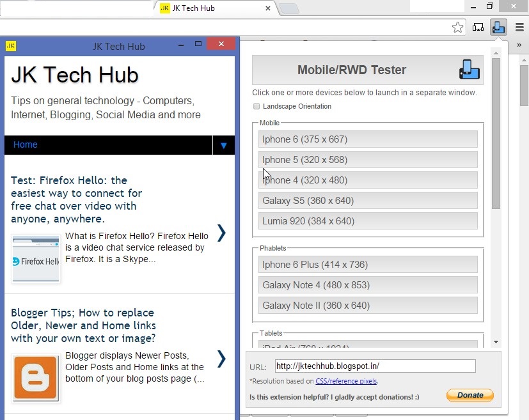Expand the Home navigation dropdown arrow
This screenshot has width=529, height=420.
click(223, 145)
